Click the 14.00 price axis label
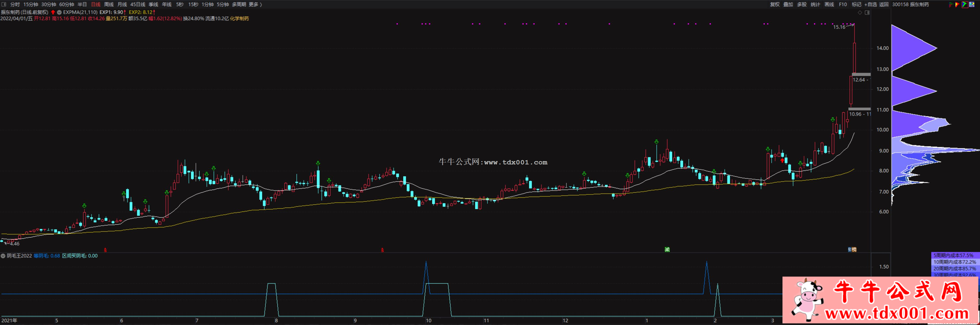 (883, 48)
